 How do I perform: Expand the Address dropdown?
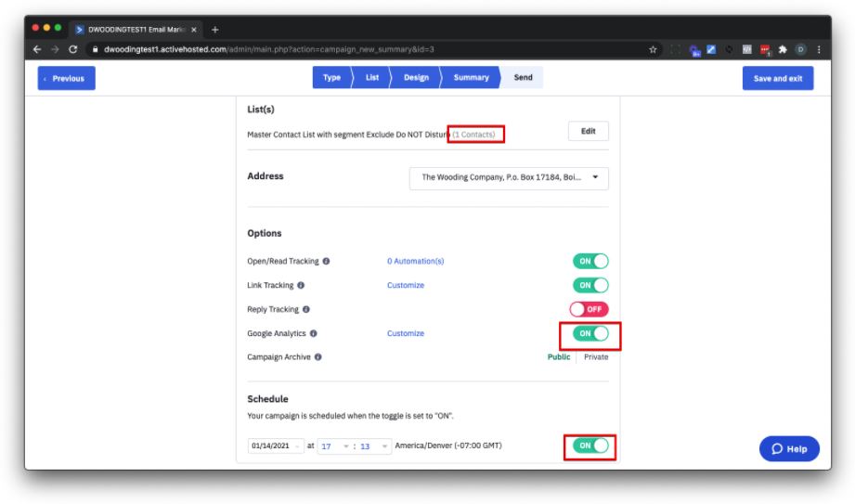(x=509, y=177)
